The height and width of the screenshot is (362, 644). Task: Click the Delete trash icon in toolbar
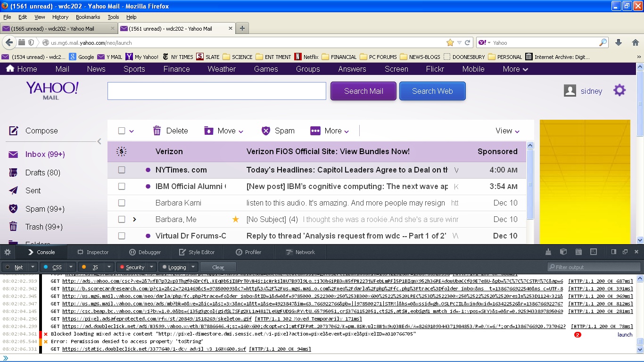coord(157,131)
